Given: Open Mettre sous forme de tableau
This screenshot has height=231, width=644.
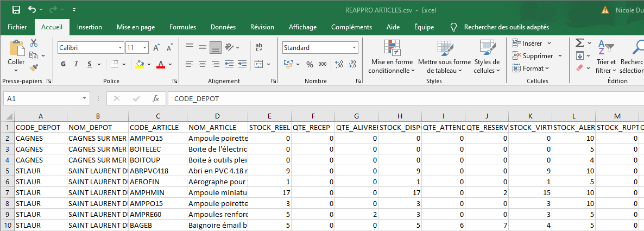Looking at the screenshot, I should (444, 57).
